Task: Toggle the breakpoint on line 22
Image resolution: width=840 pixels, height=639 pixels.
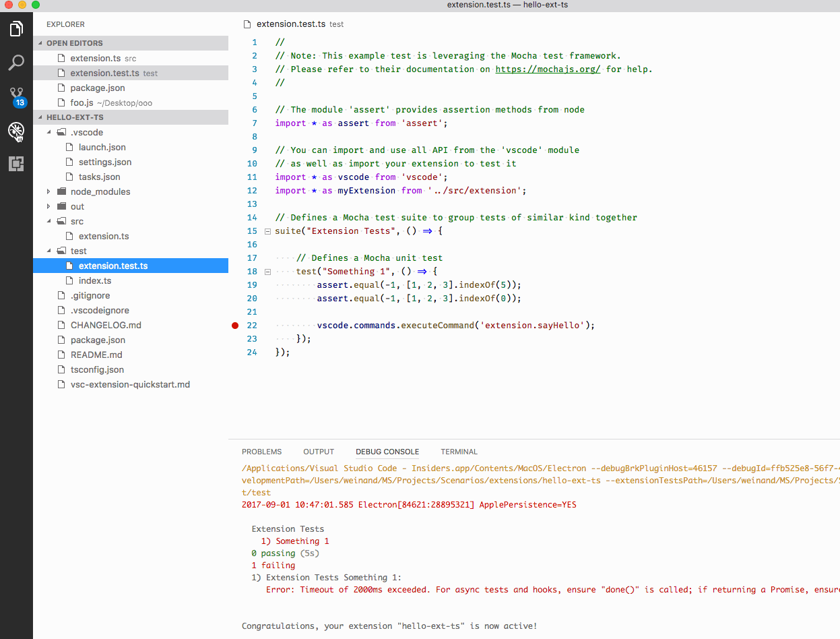Action: (x=235, y=325)
